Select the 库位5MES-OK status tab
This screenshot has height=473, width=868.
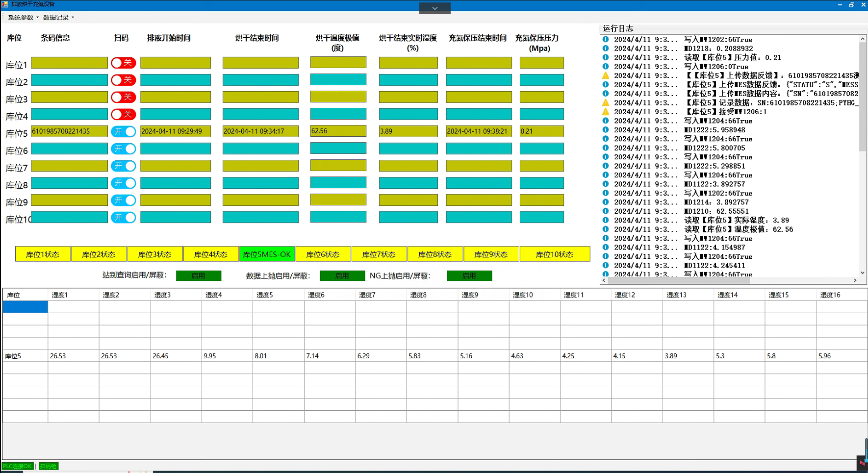(267, 254)
